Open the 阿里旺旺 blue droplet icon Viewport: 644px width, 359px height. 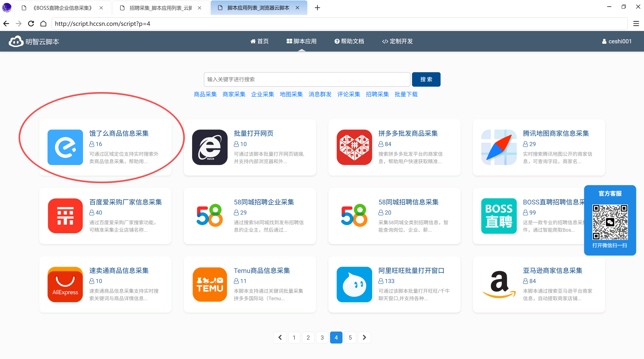pyautogui.click(x=354, y=284)
